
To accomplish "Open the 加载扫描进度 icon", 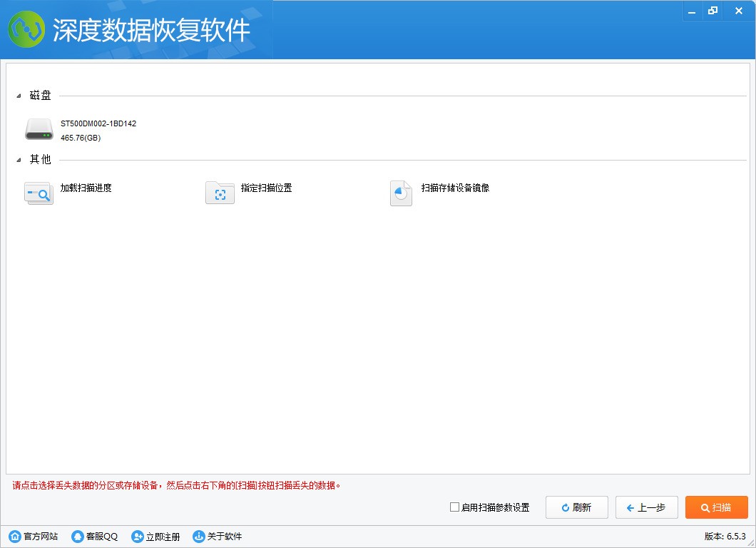I will (39, 193).
